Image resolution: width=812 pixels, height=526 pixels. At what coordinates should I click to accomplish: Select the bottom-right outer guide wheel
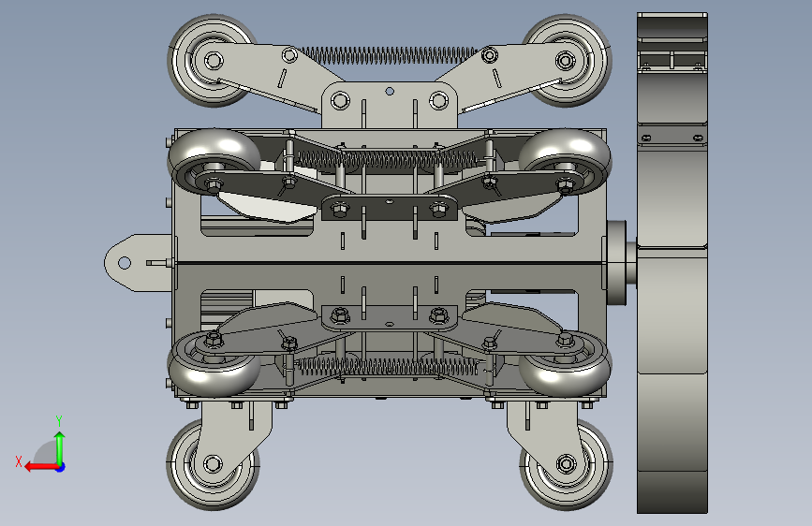tap(566, 464)
